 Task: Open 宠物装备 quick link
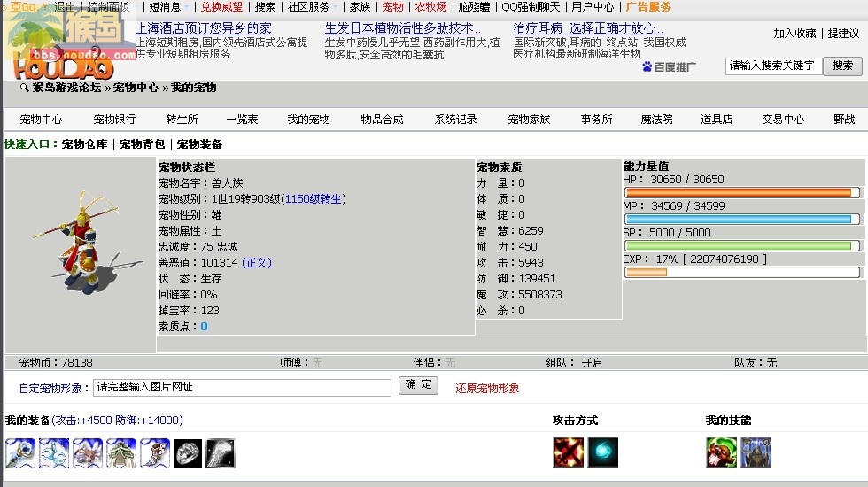(x=199, y=143)
